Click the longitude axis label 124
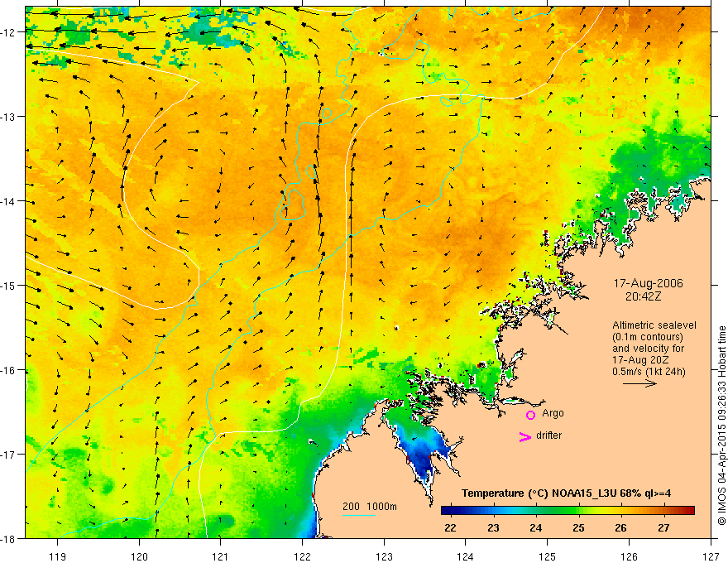Image resolution: width=728 pixels, height=563 pixels. pos(466,556)
